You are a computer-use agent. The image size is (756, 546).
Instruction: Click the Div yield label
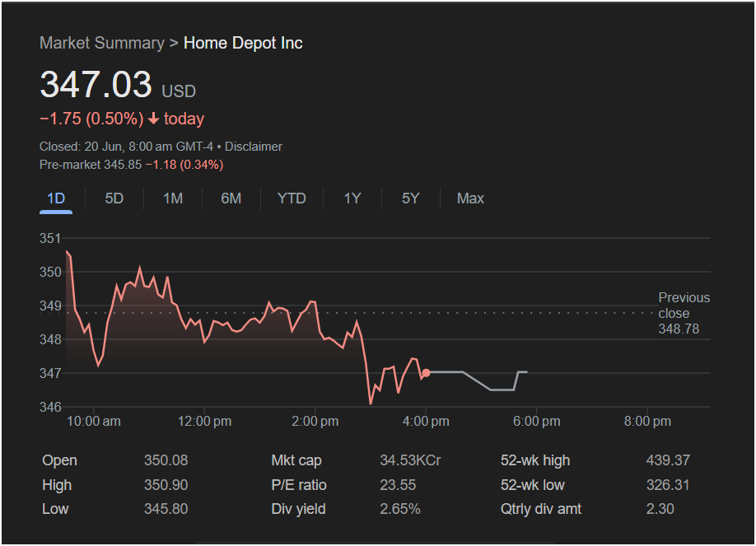(x=298, y=509)
